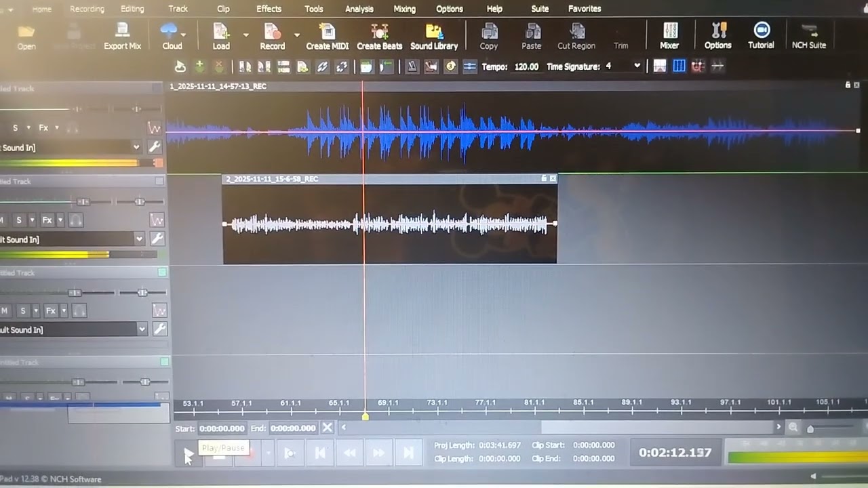Mute the third track with M
Screen dimensions: 868x488
tap(5, 310)
